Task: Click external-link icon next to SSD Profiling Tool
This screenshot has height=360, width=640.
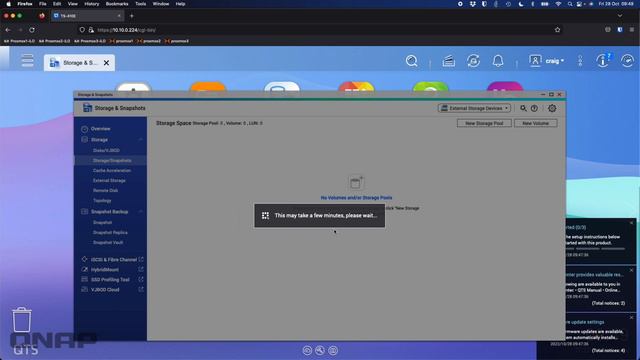Action: point(141,280)
